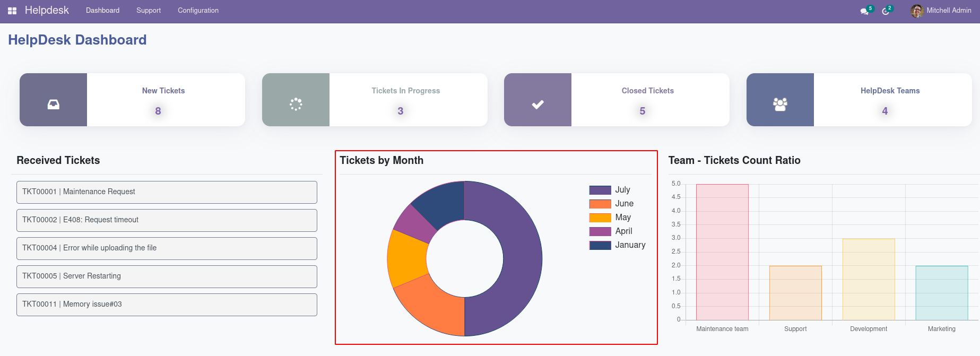
Task: Expand the Configuration menu
Action: pyautogui.click(x=198, y=11)
